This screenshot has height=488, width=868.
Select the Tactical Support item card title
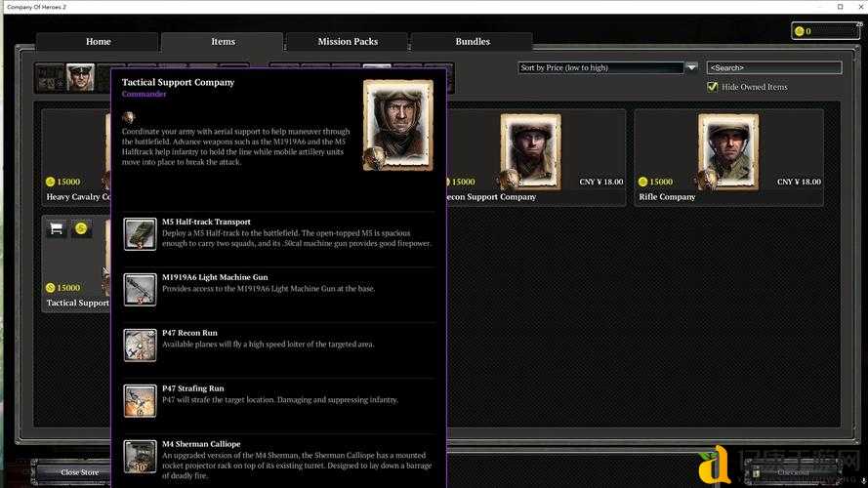(77, 303)
